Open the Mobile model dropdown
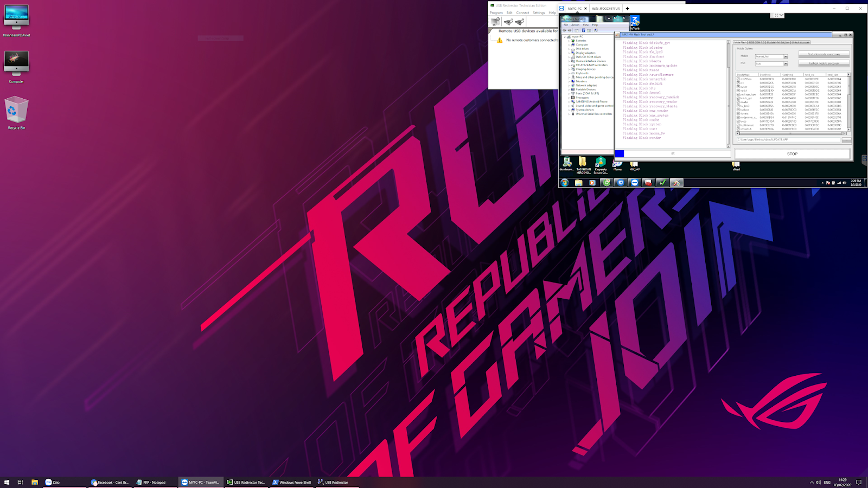Viewport: 868px width, 488px height. (786, 56)
